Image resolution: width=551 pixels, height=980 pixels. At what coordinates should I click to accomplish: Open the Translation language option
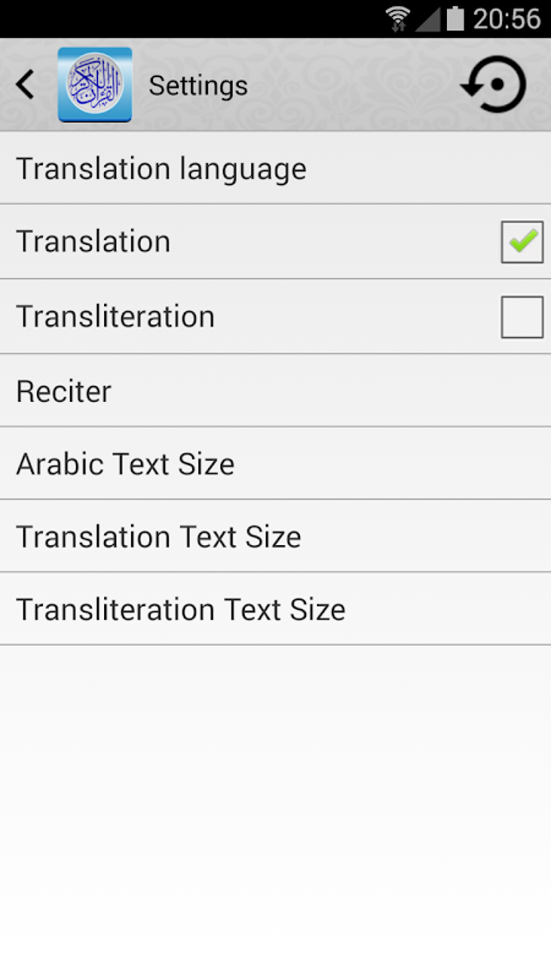(x=275, y=168)
